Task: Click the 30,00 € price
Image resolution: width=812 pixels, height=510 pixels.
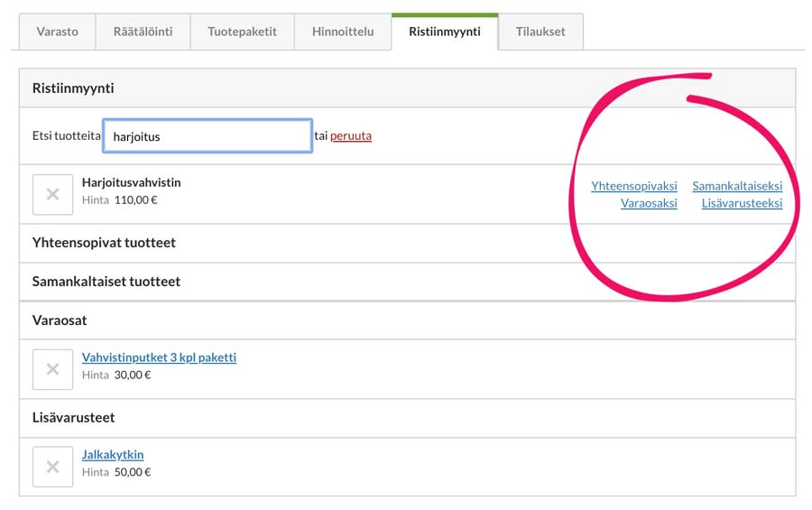Action: (133, 375)
